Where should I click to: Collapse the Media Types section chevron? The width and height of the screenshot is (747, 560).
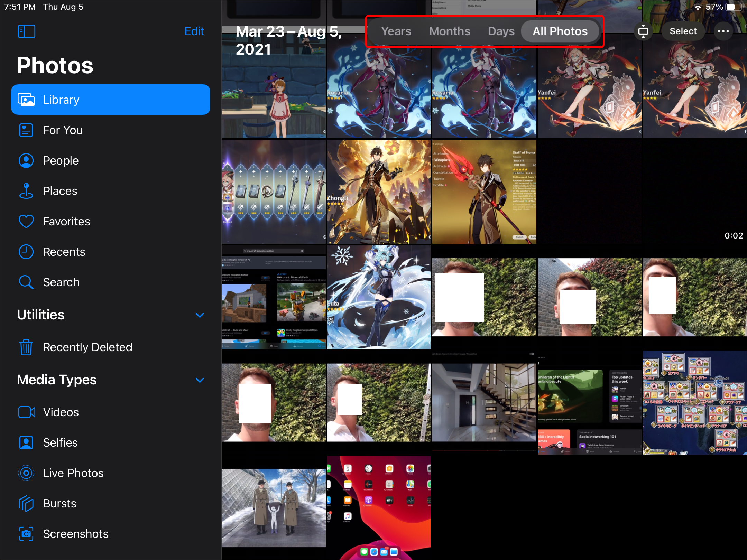click(x=200, y=380)
